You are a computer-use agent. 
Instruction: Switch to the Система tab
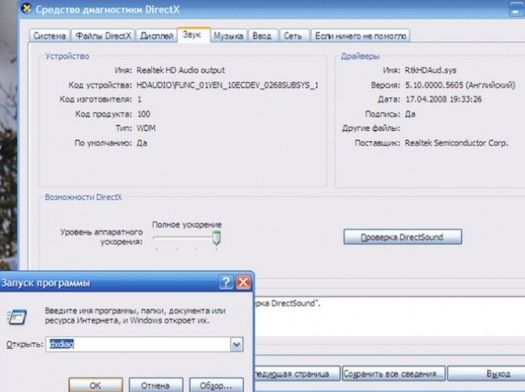50,36
